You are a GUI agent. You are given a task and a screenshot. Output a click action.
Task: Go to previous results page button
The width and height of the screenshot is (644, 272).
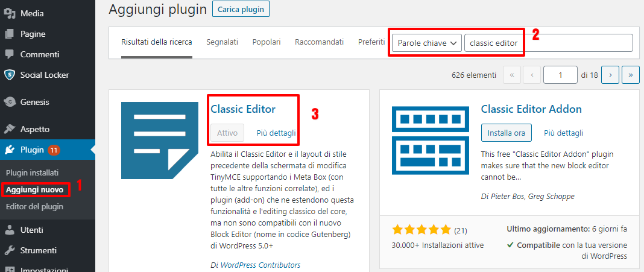(x=532, y=75)
